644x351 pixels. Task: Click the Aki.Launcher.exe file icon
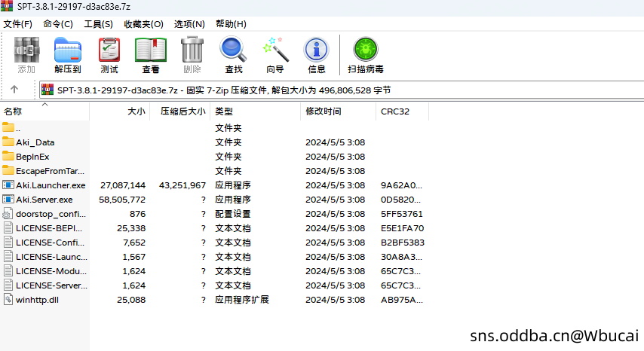[8, 185]
